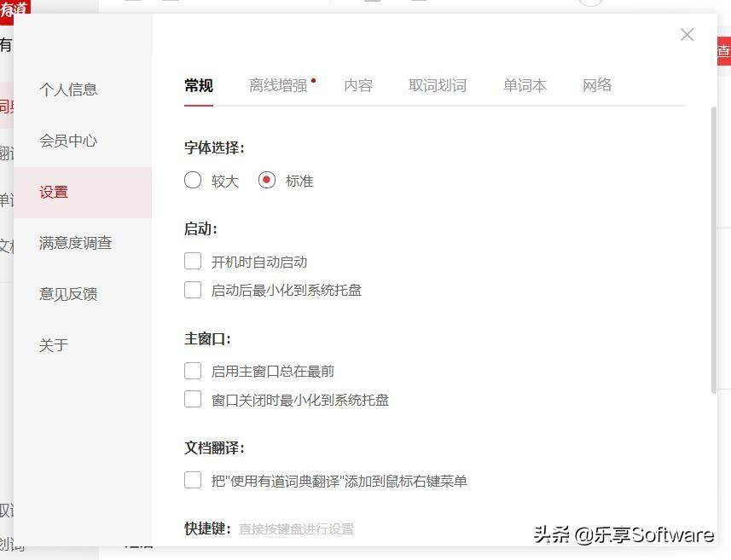The image size is (731, 560).
Task: Enable 开机时自动启动
Action: point(193,261)
